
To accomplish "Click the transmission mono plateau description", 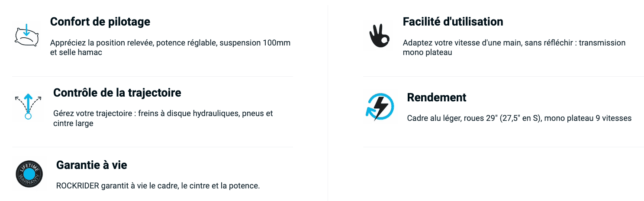I will [x=514, y=48].
